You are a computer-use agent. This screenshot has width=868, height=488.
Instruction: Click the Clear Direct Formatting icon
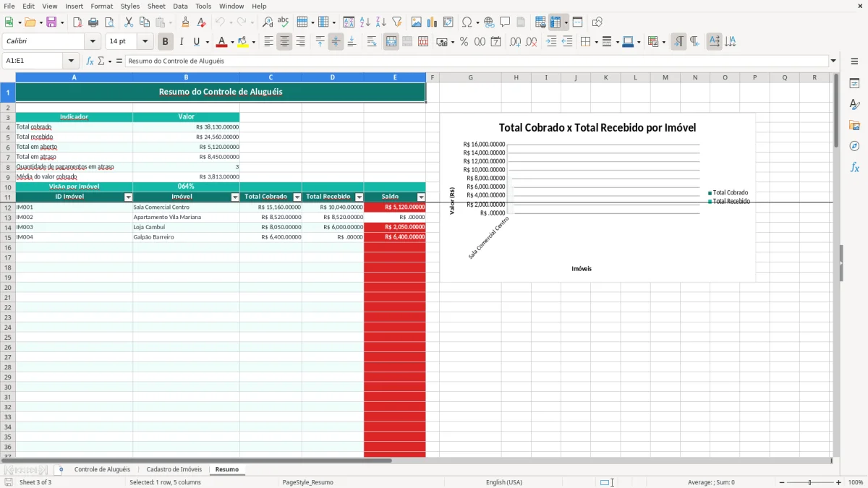[201, 22]
